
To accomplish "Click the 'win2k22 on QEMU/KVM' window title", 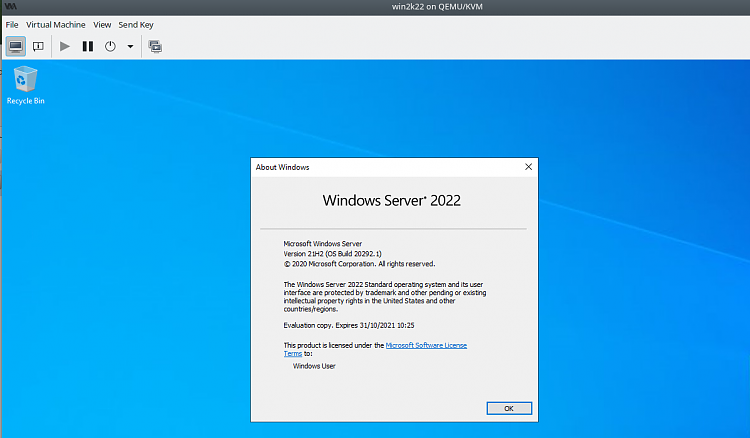I will click(437, 7).
